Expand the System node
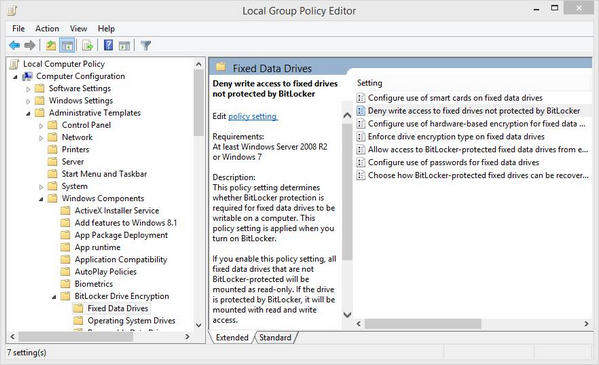 coord(41,187)
